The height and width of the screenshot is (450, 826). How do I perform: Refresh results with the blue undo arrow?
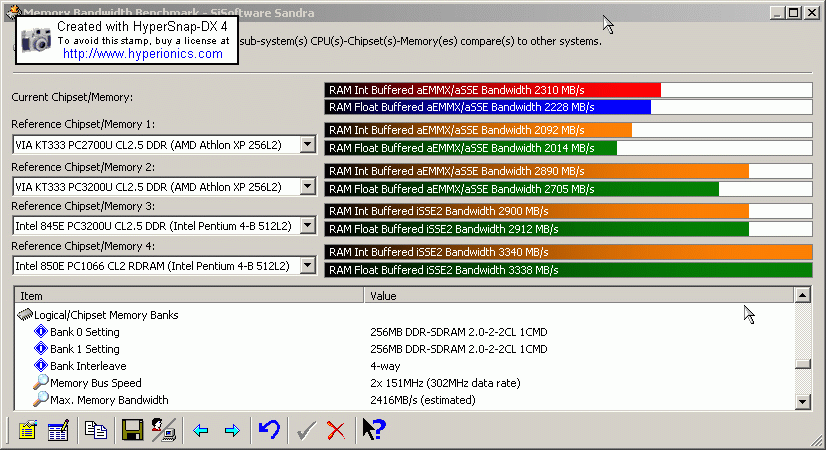[269, 429]
